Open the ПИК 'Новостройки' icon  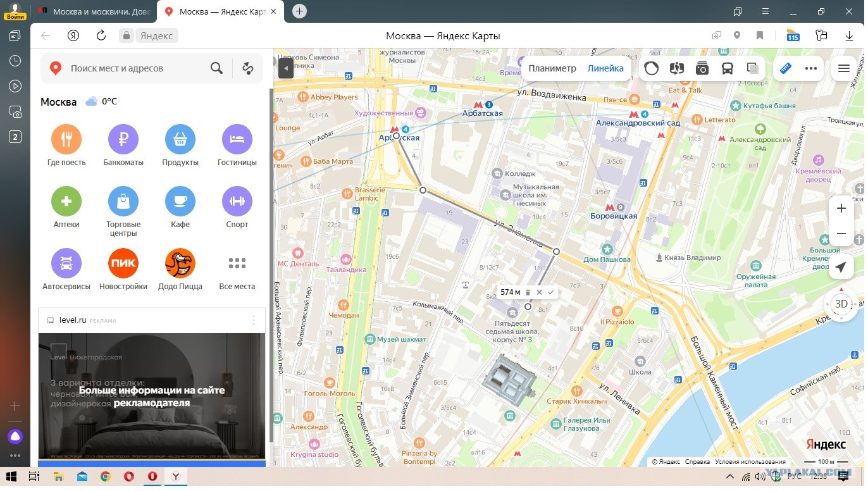(x=123, y=264)
